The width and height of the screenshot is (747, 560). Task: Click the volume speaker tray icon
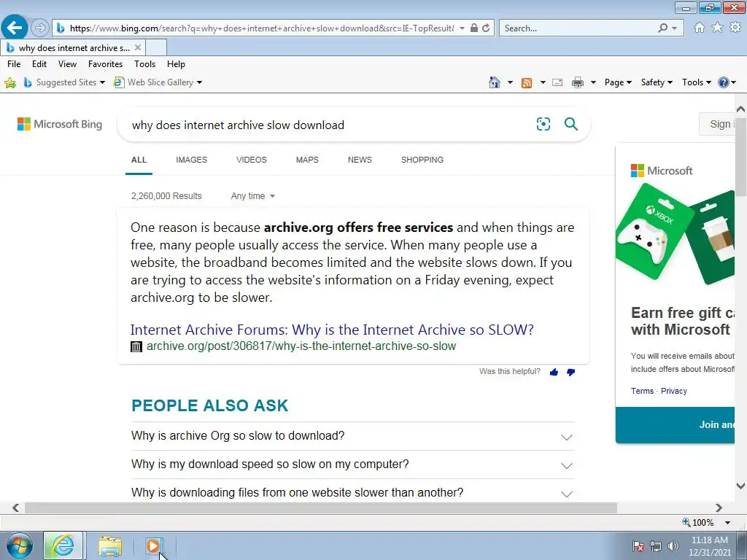coord(673,546)
